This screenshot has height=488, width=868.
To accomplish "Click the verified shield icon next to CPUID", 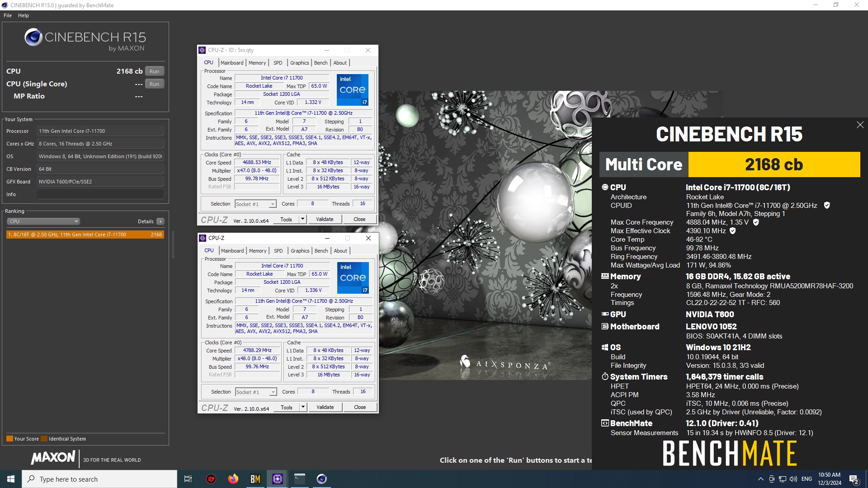I will click(x=827, y=205).
